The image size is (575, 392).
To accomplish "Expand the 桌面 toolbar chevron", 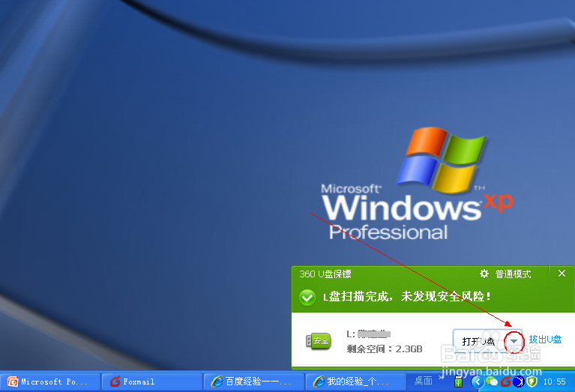I will [441, 376].
